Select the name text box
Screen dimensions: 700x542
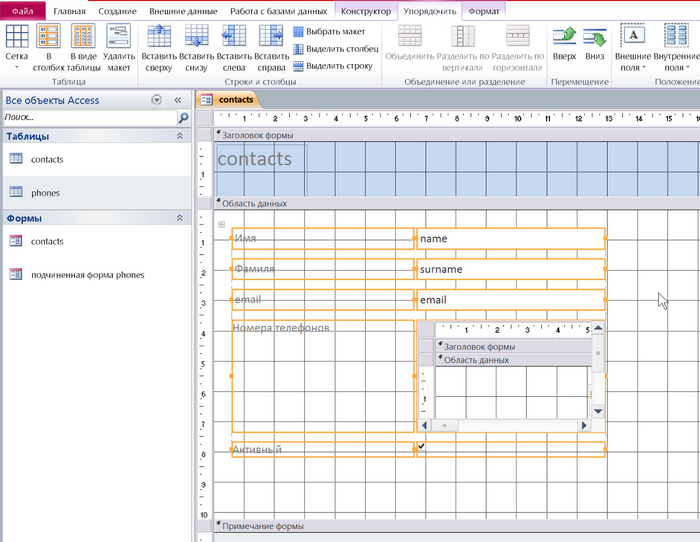pos(511,238)
